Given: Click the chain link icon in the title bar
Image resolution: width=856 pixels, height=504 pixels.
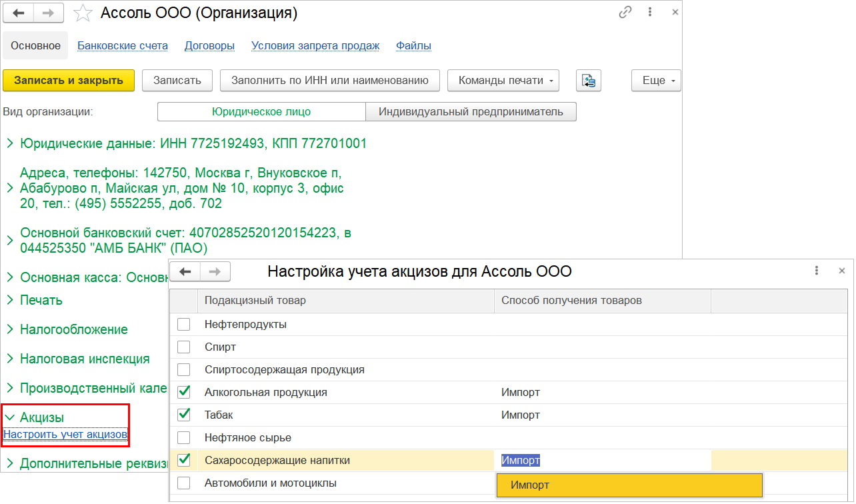Looking at the screenshot, I should [x=625, y=12].
